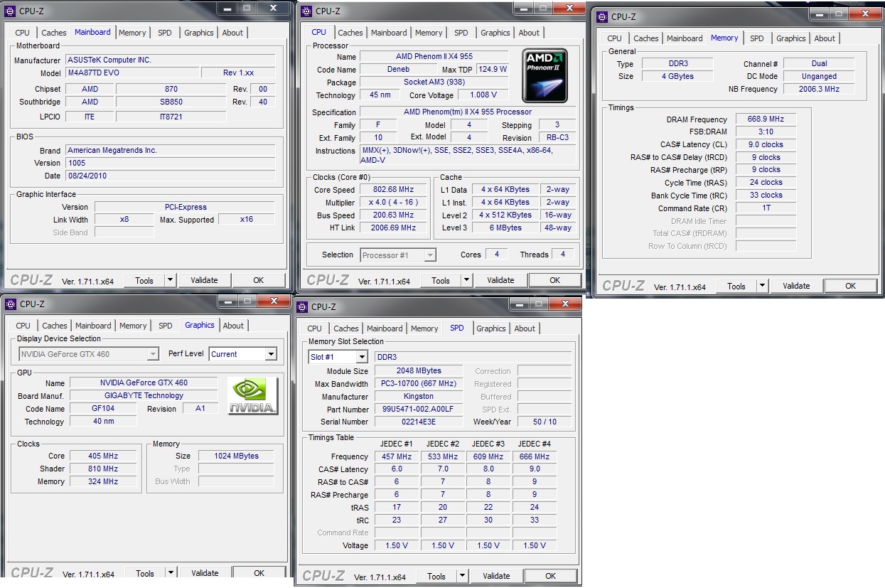This screenshot has width=885, height=588.
Task: Open Tools dropdown arrow in processor CPU window
Action: [466, 280]
